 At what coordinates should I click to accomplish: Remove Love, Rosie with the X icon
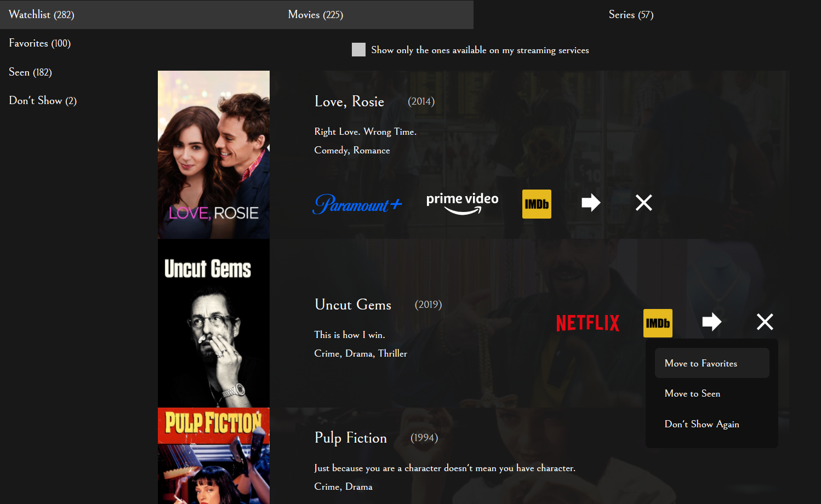pyautogui.click(x=643, y=202)
